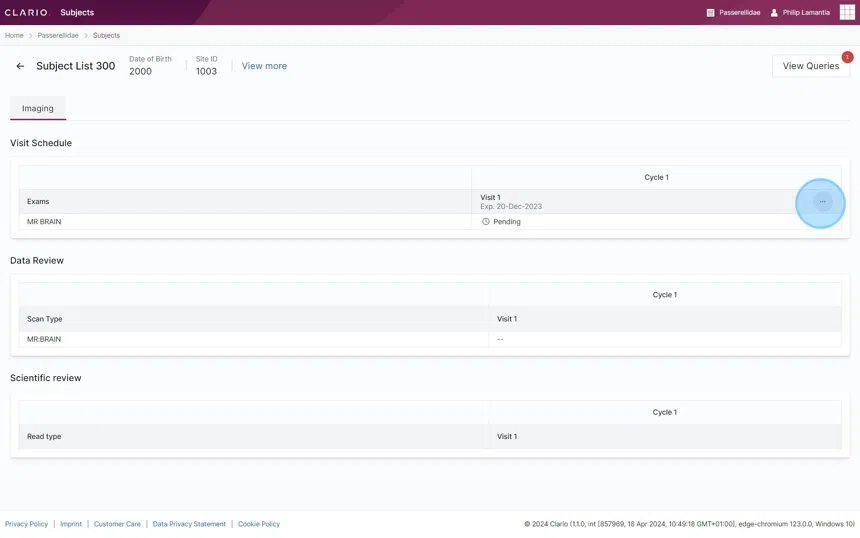Click the Exams column header
Image resolution: width=860 pixels, height=538 pixels.
[x=38, y=201]
